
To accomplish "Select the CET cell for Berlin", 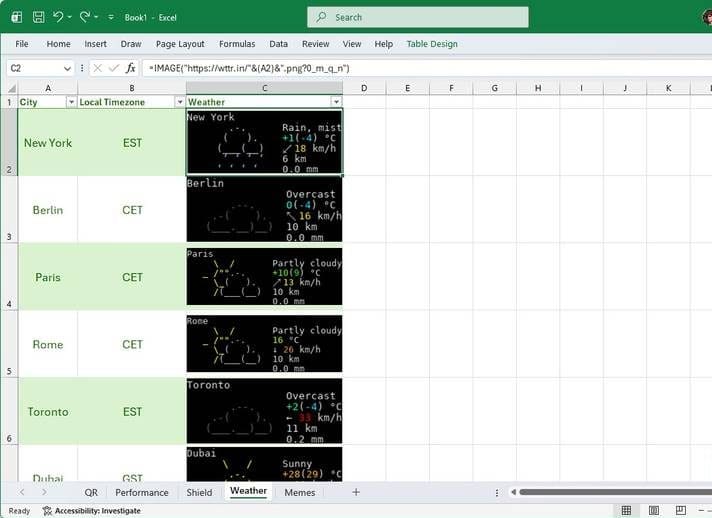I will pos(132,210).
